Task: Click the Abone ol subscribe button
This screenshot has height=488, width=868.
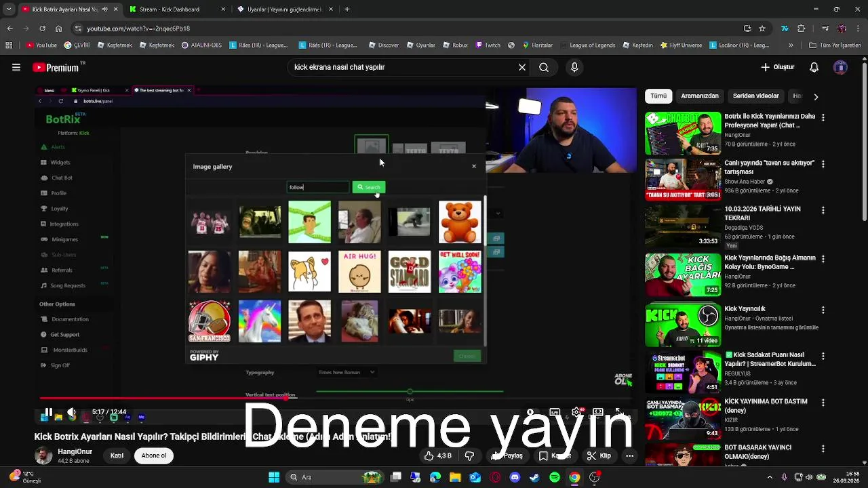Action: [154, 455]
